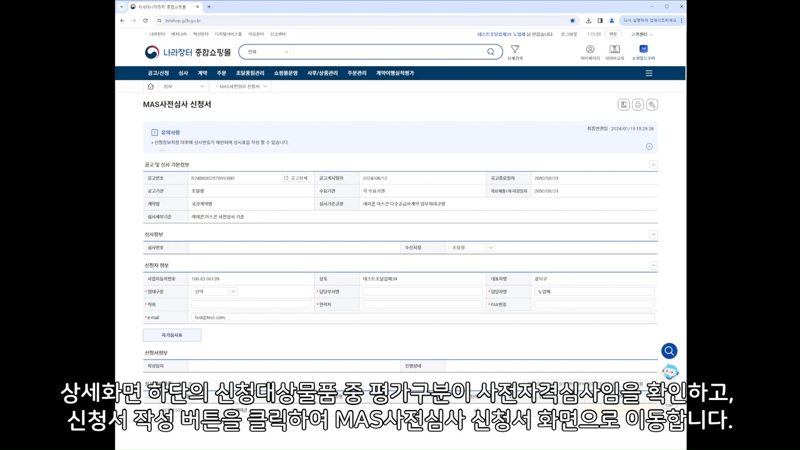Open the 심사 menu in navy bar
The image size is (800, 450).
point(183,73)
